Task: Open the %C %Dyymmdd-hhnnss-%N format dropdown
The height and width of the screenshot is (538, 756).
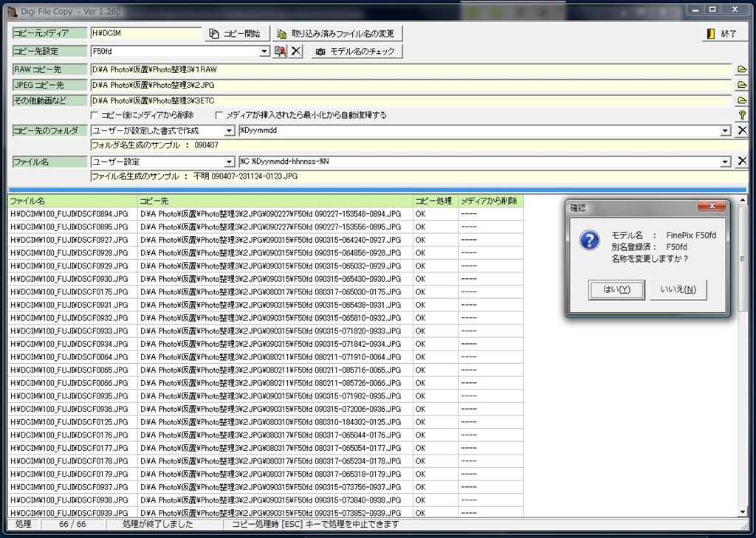Action: click(726, 162)
